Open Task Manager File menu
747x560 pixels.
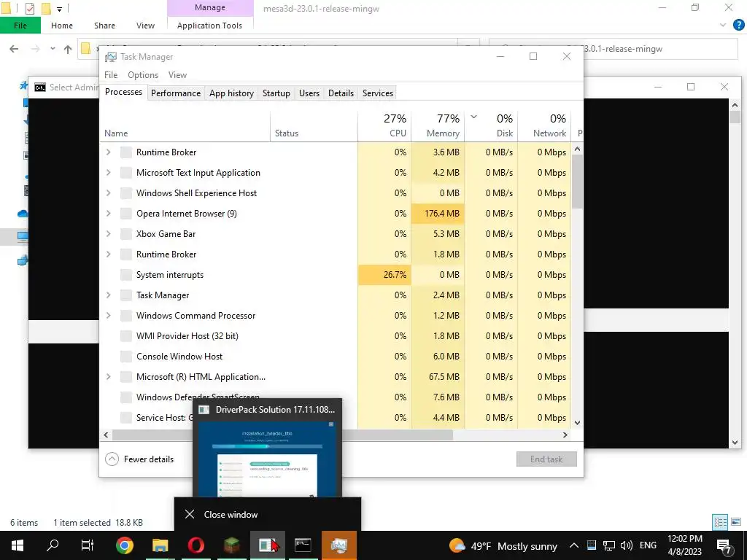[111, 75]
